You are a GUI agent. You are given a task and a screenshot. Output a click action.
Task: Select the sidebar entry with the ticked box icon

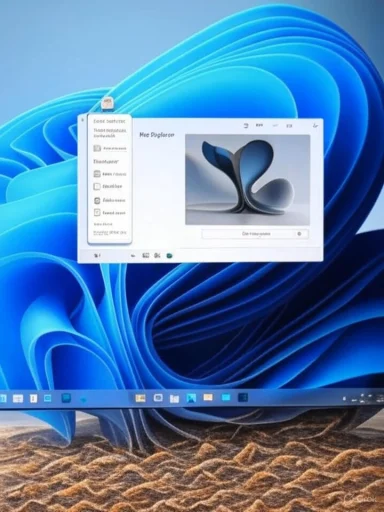[x=110, y=212]
